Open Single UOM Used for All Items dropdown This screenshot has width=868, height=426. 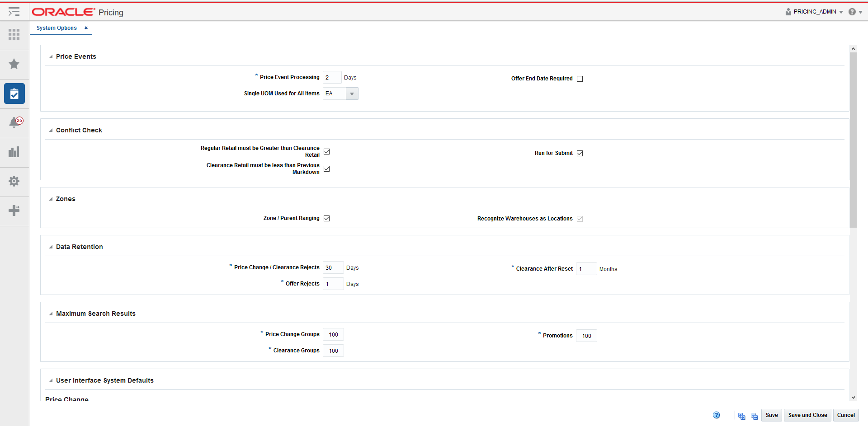pos(352,94)
